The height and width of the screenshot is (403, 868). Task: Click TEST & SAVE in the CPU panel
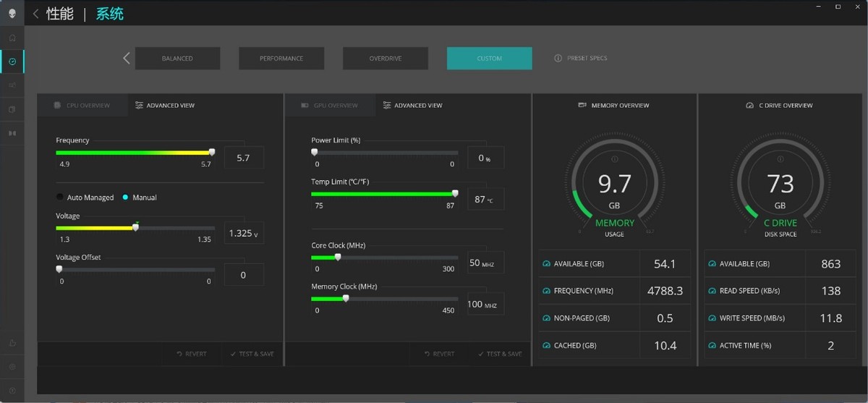pos(252,354)
